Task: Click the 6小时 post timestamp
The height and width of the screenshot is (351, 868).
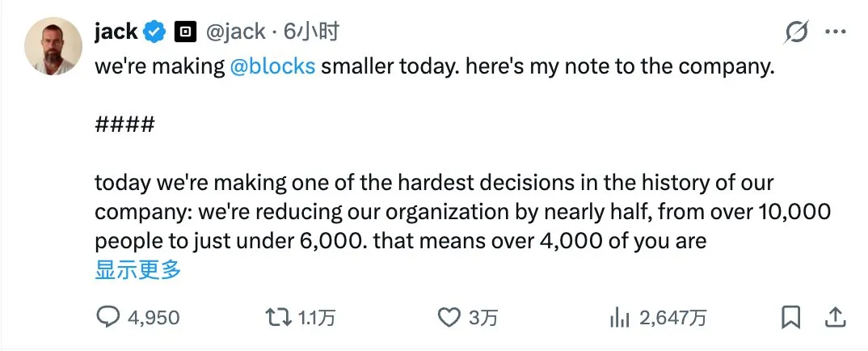Action: point(311,32)
